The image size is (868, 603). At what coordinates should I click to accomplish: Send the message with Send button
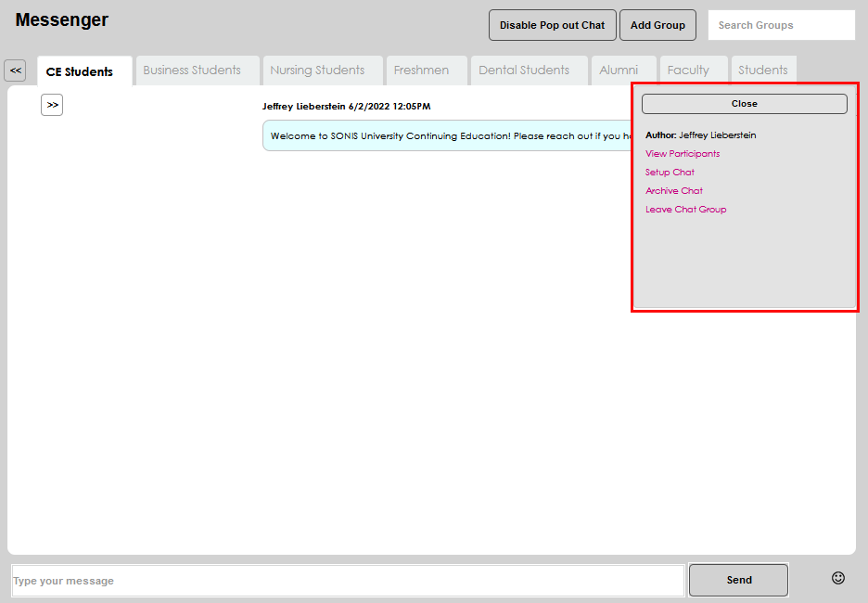738,580
